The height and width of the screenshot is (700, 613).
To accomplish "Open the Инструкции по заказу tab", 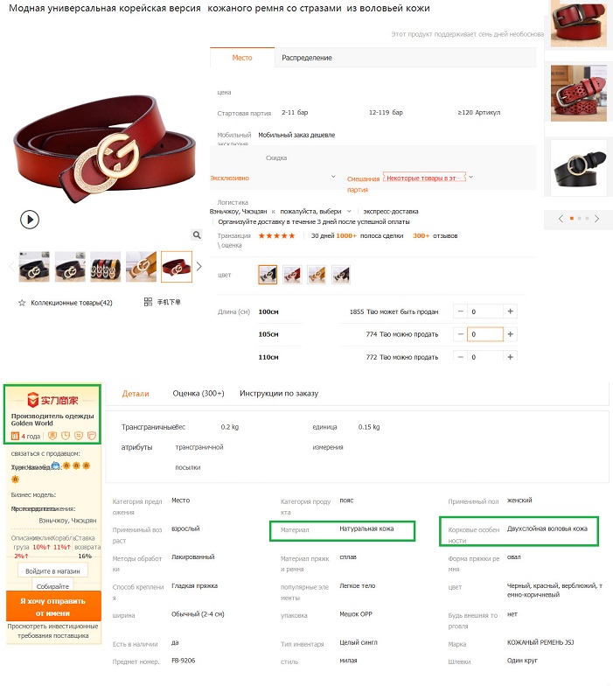I will (279, 393).
